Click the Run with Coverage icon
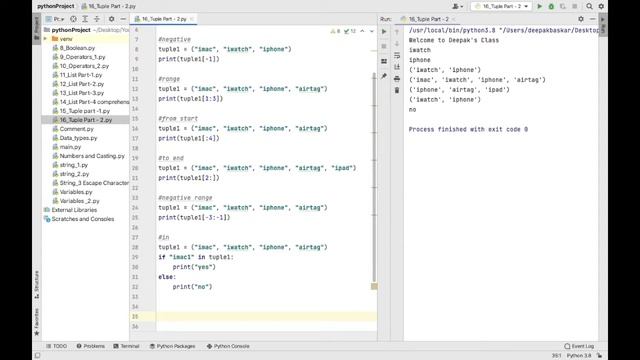The width and height of the screenshot is (640, 360). (563, 7)
